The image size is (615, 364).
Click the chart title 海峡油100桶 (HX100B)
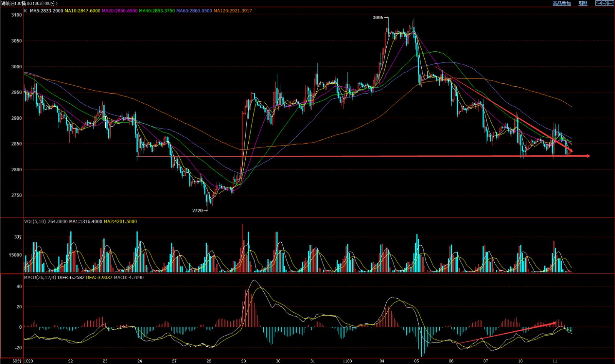pos(23,3)
